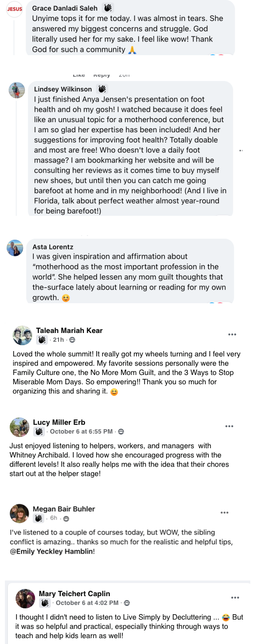
Task: Click the privacy icon on Lucy Miller Erb's post
Action: (x=121, y=432)
